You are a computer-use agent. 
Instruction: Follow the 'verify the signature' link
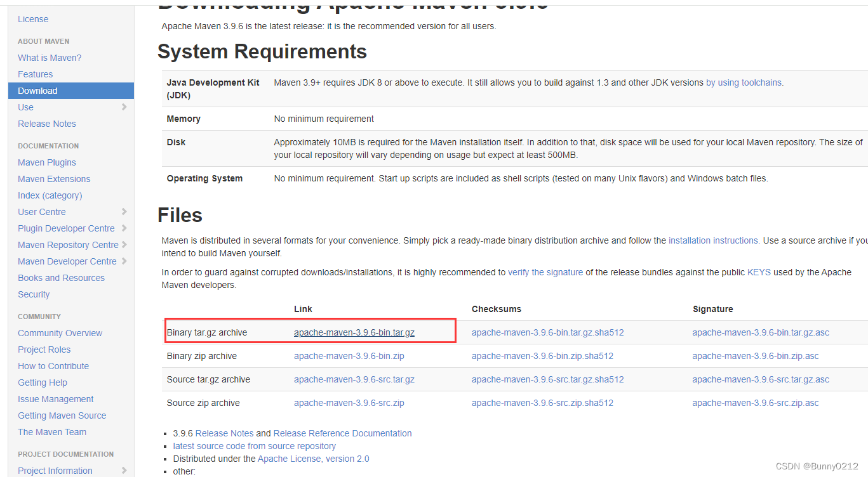[545, 272]
